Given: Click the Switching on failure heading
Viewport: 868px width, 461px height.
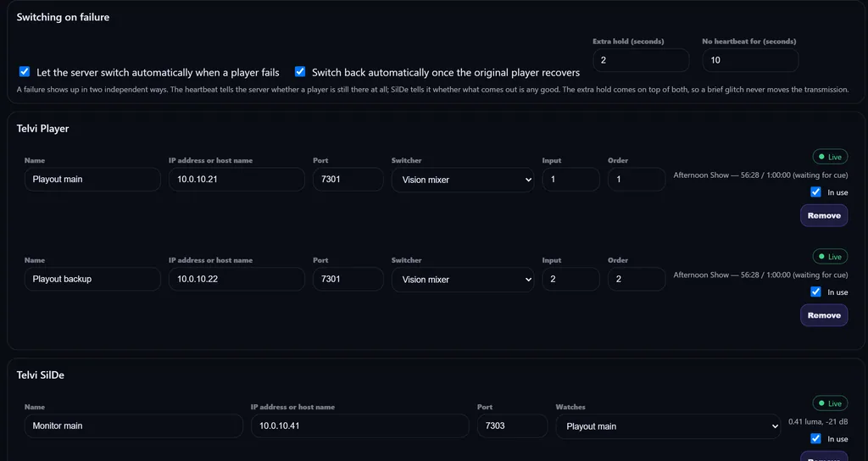Looking at the screenshot, I should pos(63,17).
